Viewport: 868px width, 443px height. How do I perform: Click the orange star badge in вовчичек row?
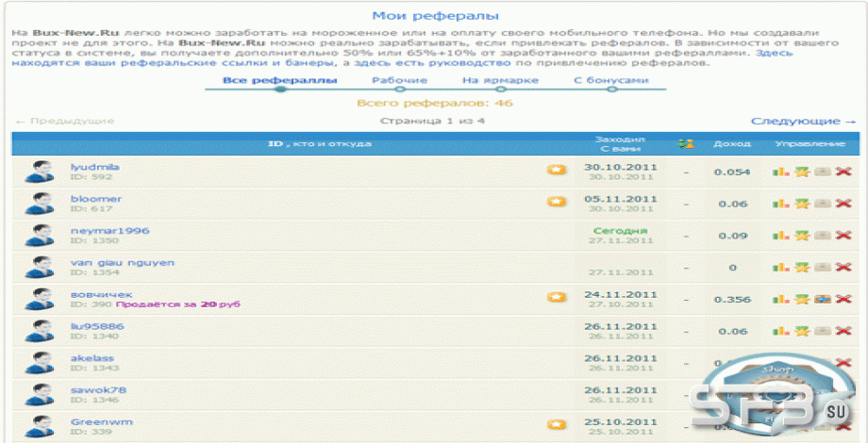coord(557,297)
